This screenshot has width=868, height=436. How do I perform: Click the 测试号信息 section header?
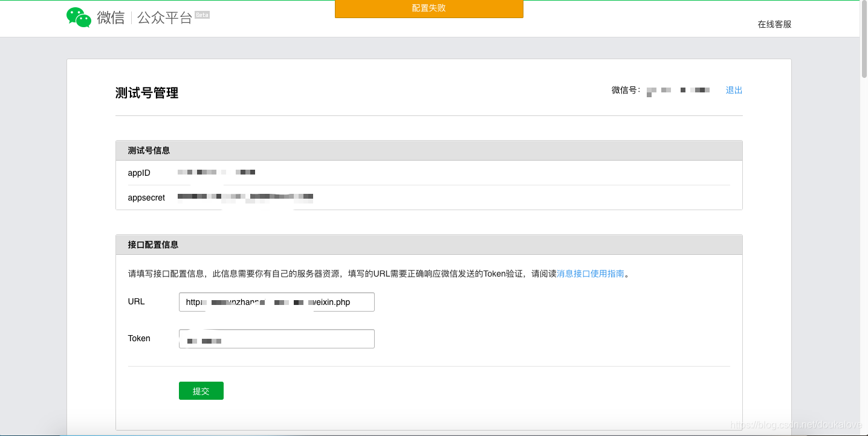pos(429,150)
